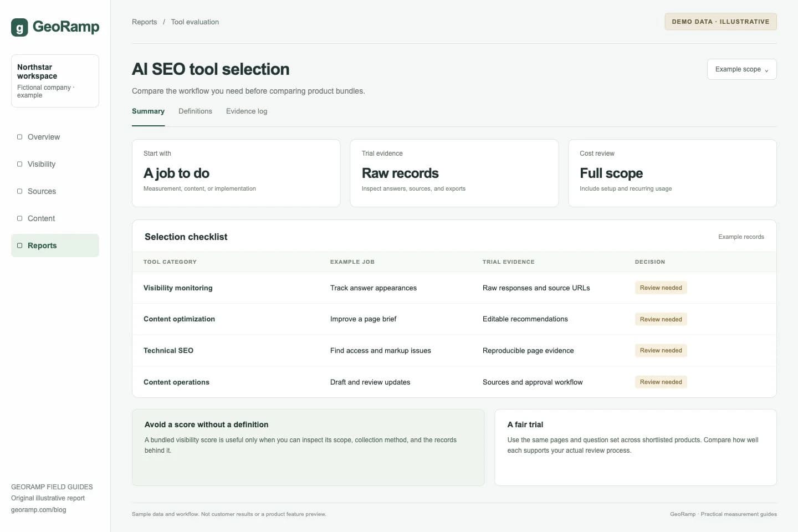
Task: Open the Raw records card
Action: click(454, 173)
